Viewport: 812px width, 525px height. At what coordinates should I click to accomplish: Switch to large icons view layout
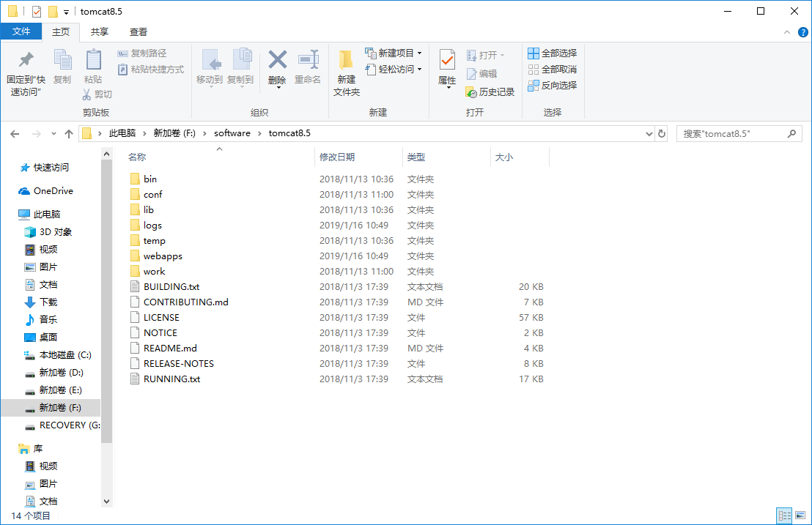click(800, 515)
